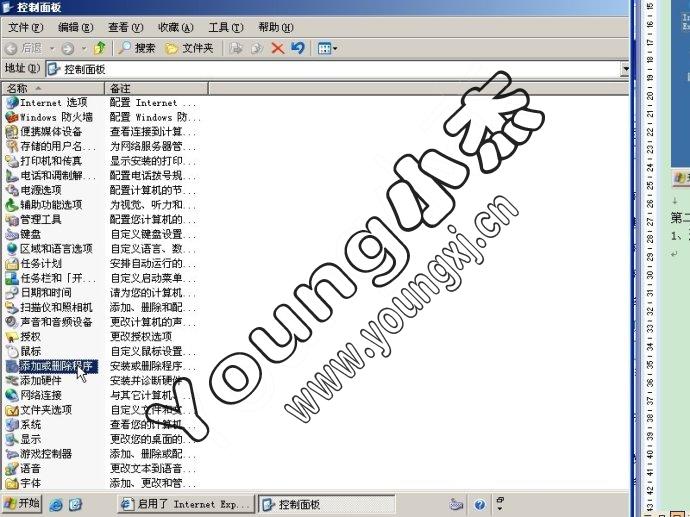
Task: Open the address bar dropdown arrow
Action: (625, 69)
